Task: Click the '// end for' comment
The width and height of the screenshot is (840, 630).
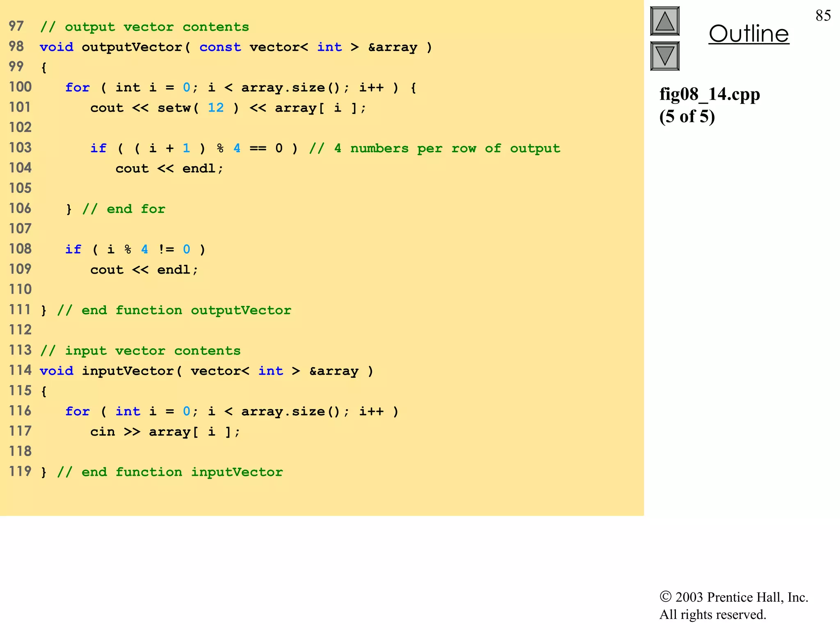Action: click(x=123, y=209)
